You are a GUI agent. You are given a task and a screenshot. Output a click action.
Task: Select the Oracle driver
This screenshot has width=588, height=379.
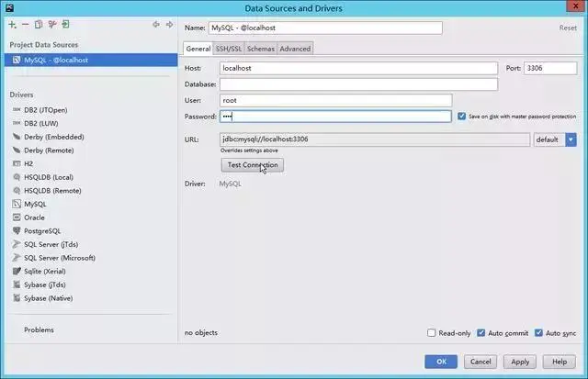34,218
